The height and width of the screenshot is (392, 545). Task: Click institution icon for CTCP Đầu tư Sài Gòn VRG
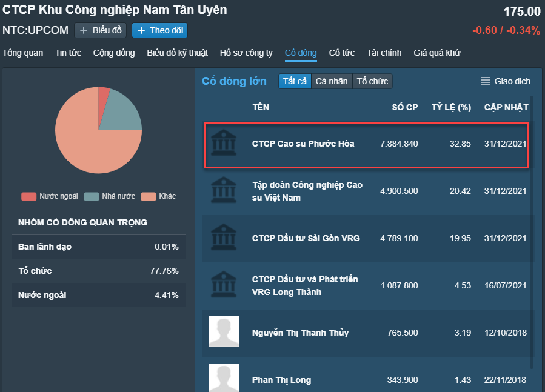click(x=224, y=238)
